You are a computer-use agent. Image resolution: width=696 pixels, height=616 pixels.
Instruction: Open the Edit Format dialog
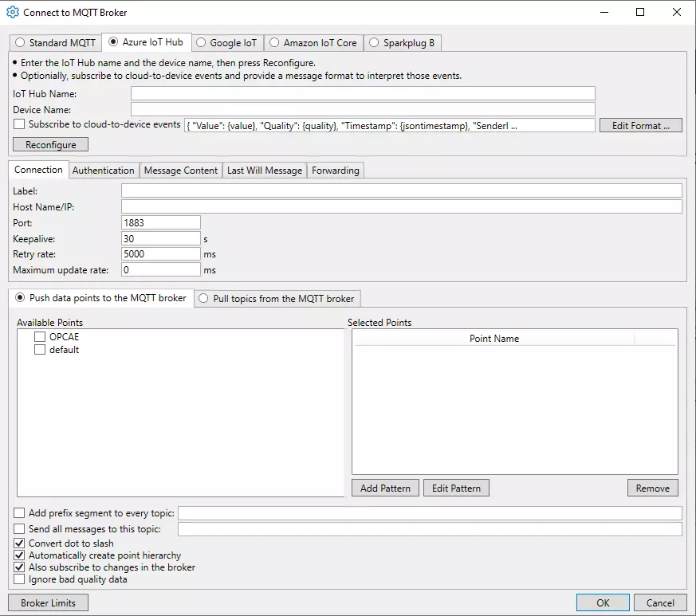(x=640, y=126)
